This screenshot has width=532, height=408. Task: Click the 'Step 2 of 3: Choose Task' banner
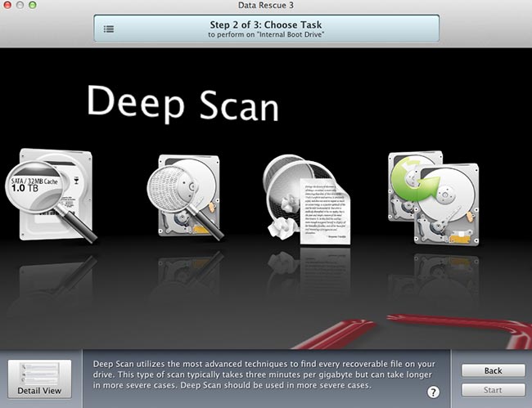tap(266, 29)
